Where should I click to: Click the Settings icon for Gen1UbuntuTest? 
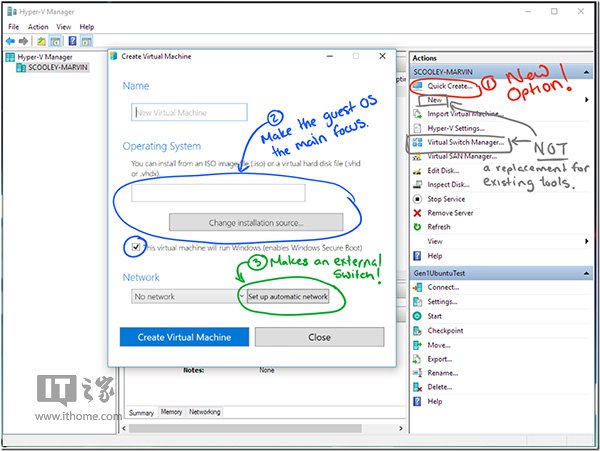417,302
